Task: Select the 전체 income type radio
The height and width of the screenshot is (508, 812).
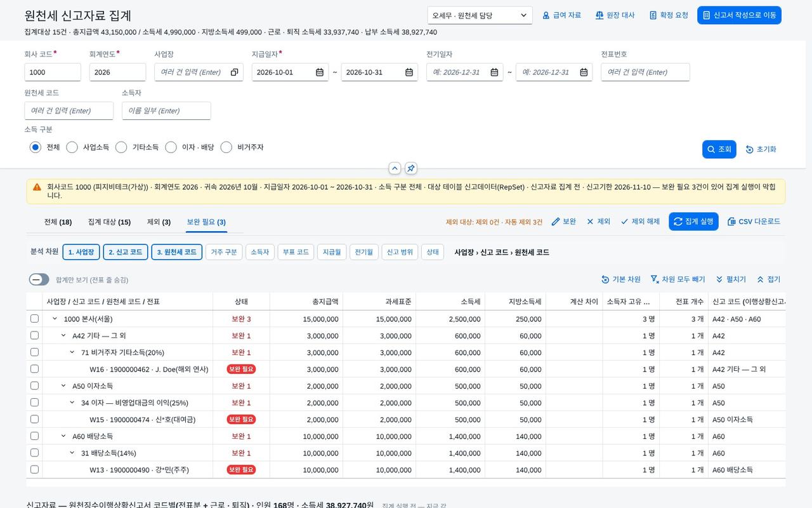Action: pos(36,147)
